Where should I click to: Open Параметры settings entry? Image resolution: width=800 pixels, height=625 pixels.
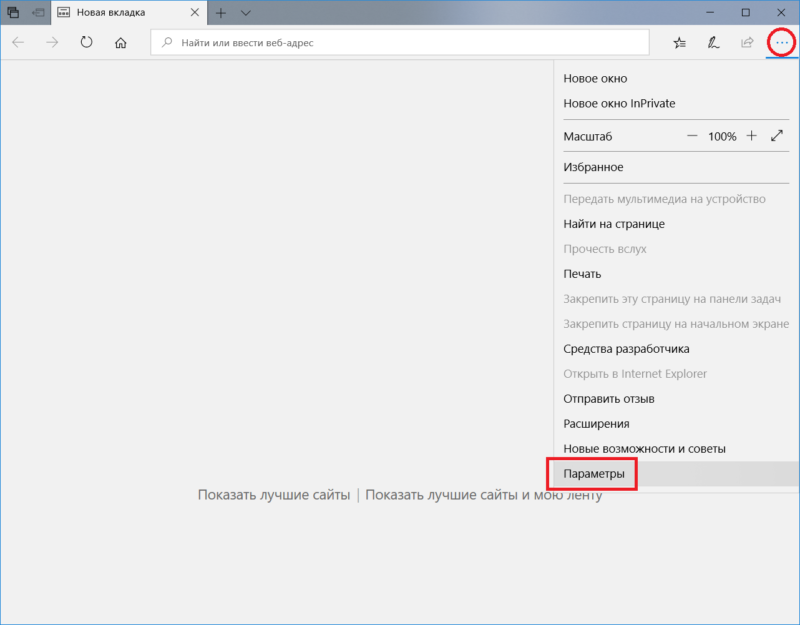tap(677, 474)
